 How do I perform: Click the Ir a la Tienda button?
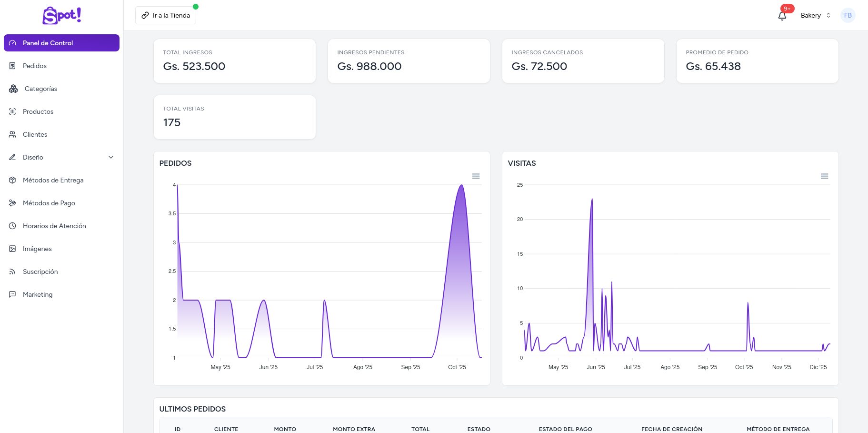166,16
